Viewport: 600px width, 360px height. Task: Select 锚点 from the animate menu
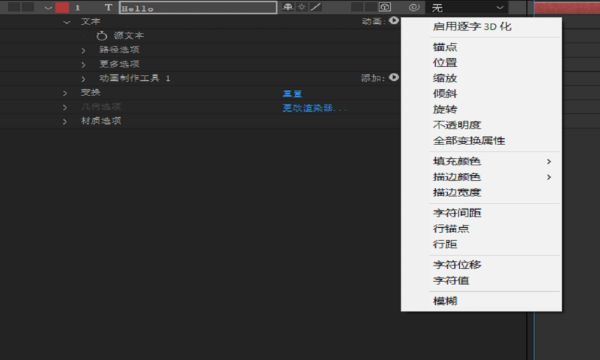pos(481,47)
